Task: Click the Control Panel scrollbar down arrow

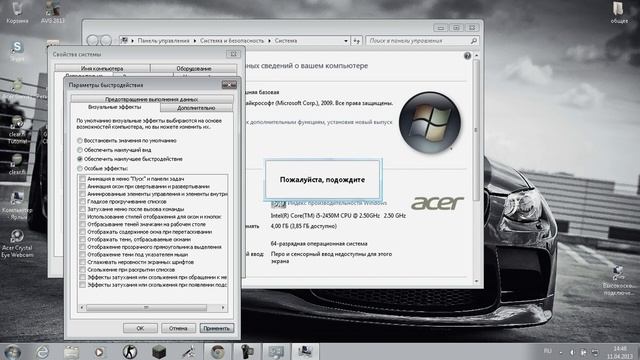Action: tap(476, 281)
